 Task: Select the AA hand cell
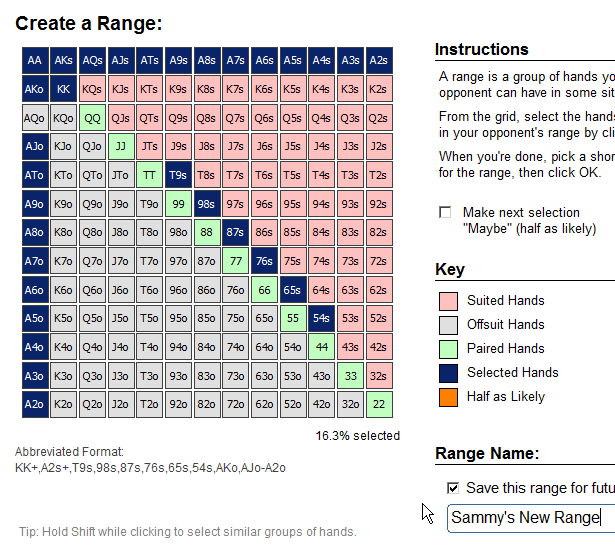point(35,60)
